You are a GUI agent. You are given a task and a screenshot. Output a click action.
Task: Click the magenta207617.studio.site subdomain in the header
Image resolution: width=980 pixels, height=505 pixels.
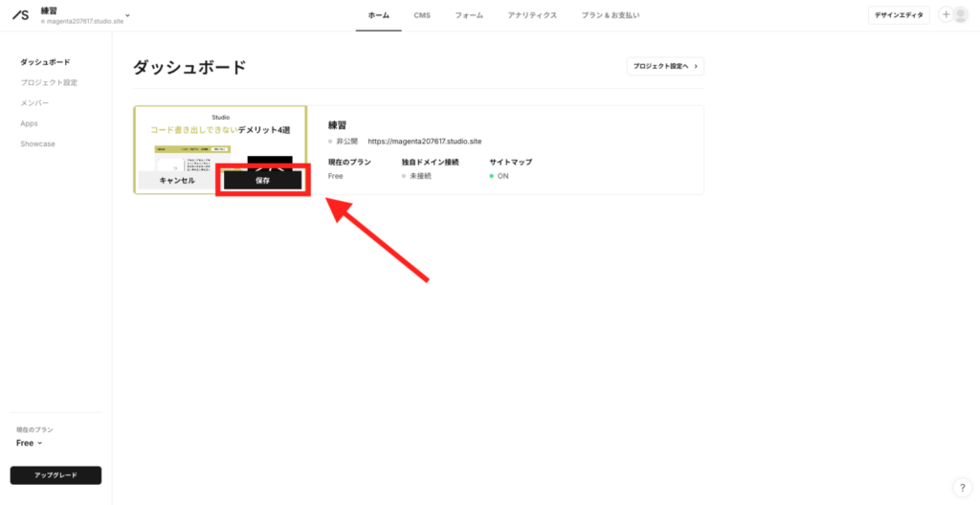pyautogui.click(x=85, y=21)
